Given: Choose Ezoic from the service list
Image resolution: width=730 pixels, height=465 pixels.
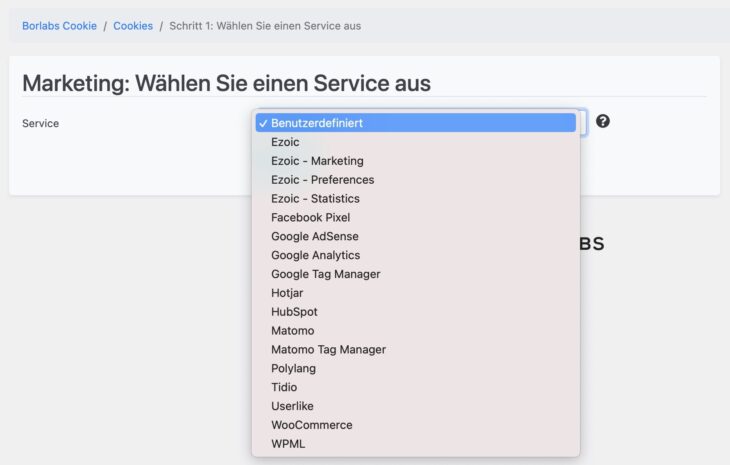Looking at the screenshot, I should (x=415, y=142).
